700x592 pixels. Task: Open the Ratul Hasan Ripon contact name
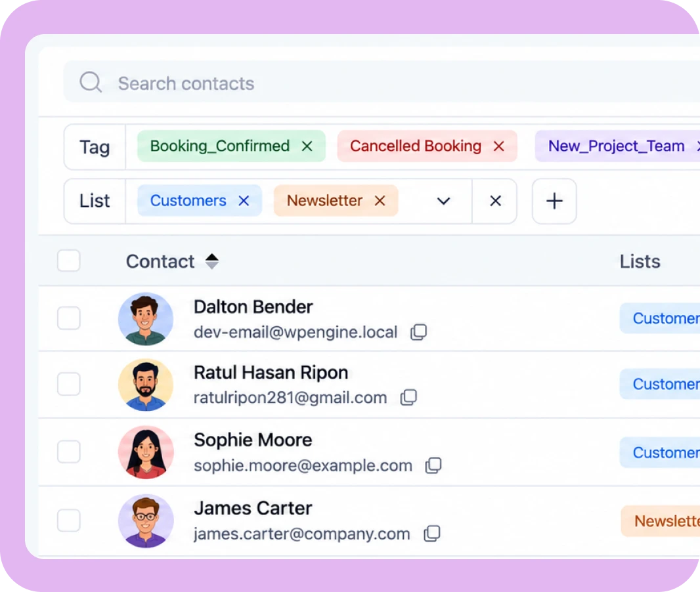click(x=271, y=373)
